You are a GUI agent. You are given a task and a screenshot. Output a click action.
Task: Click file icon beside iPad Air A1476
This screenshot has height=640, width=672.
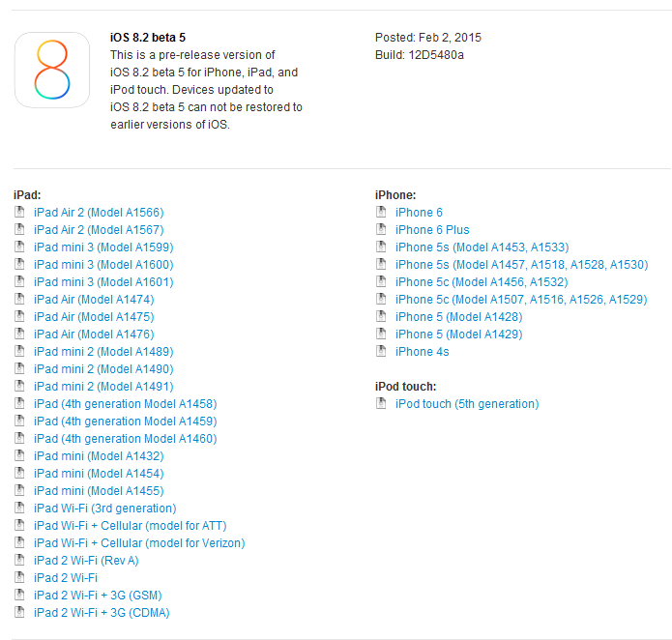pos(19,334)
